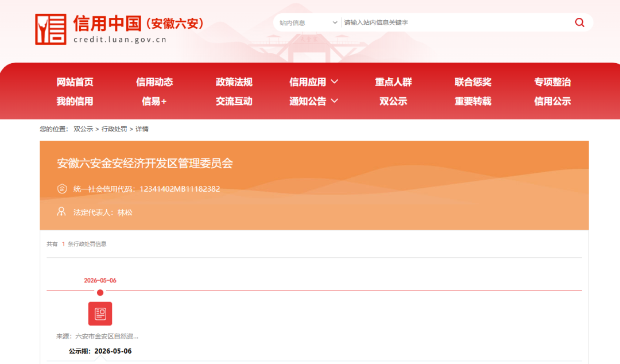Open the 信用公示 menu item
This screenshot has width=620, height=364.
click(552, 101)
